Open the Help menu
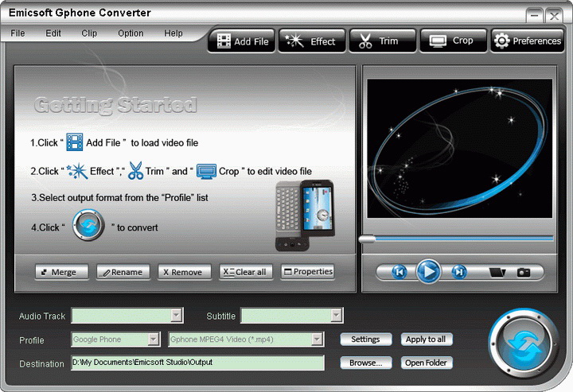Image resolution: width=573 pixels, height=392 pixels. (x=173, y=33)
